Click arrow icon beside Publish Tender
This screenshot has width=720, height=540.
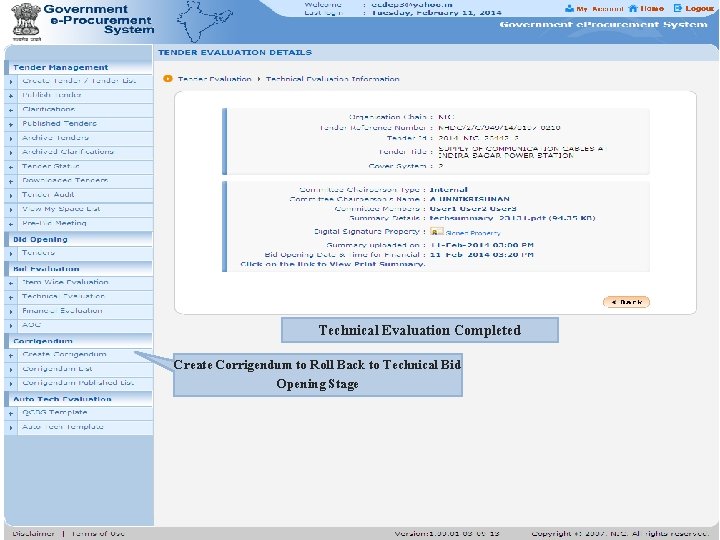[x=11, y=96]
